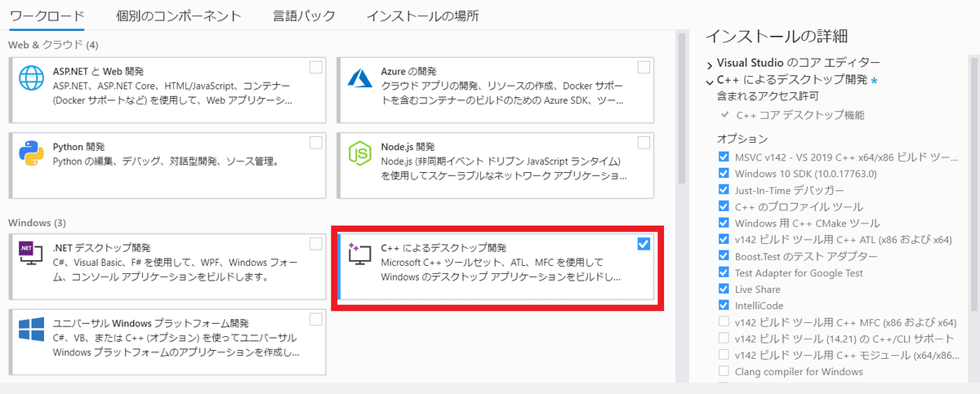Click the Web & クラウド (4) category heading

click(53, 44)
